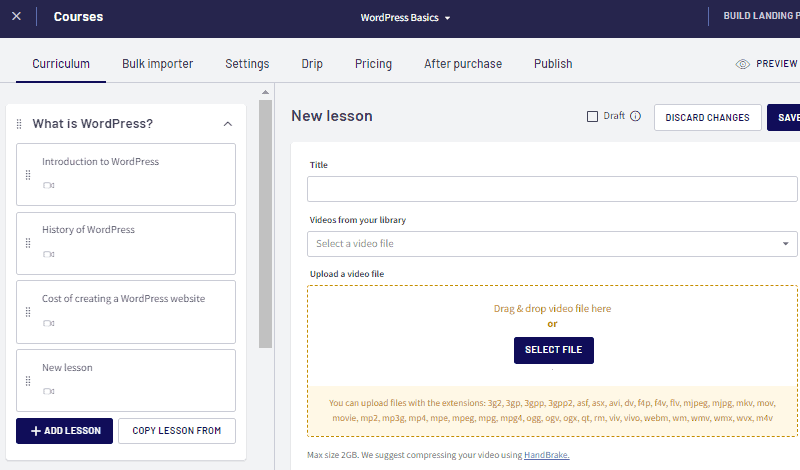Click the video icon under History of WordPress
This screenshot has height=470, width=800.
pos(48,254)
